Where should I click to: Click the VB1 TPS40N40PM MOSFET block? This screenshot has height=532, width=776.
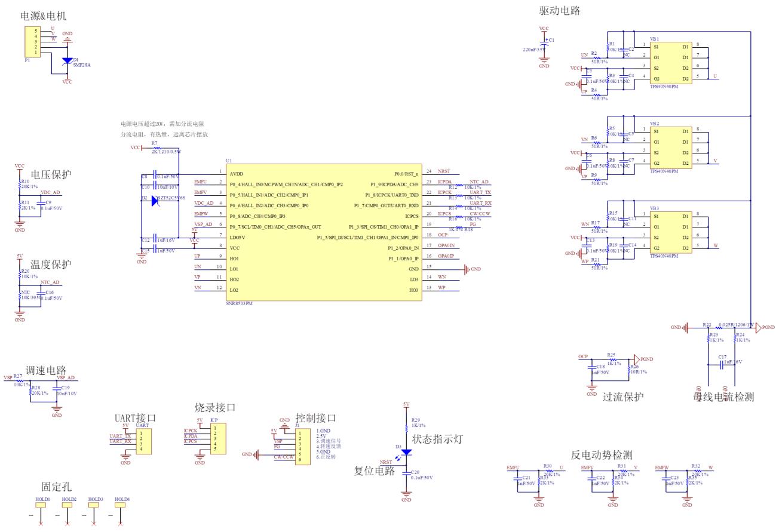point(670,63)
